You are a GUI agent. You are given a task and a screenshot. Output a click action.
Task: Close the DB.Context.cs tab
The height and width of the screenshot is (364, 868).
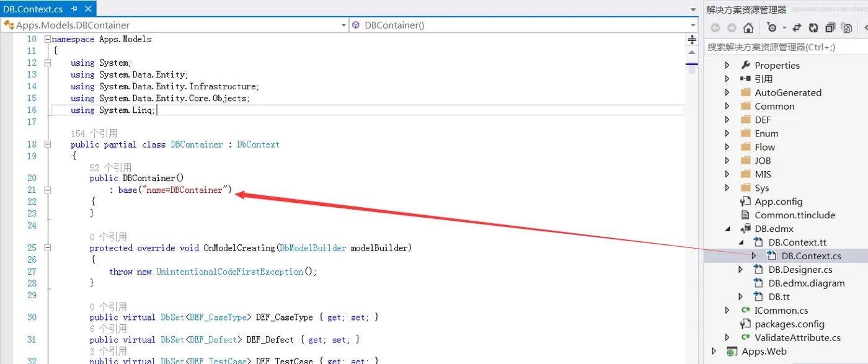pos(87,9)
